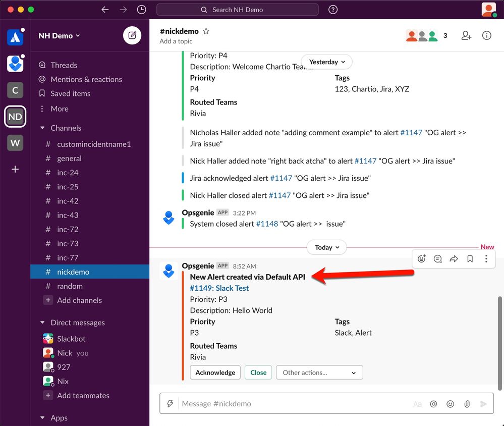This screenshot has width=504, height=426.
Task: Open the help question mark icon
Action: point(333,10)
